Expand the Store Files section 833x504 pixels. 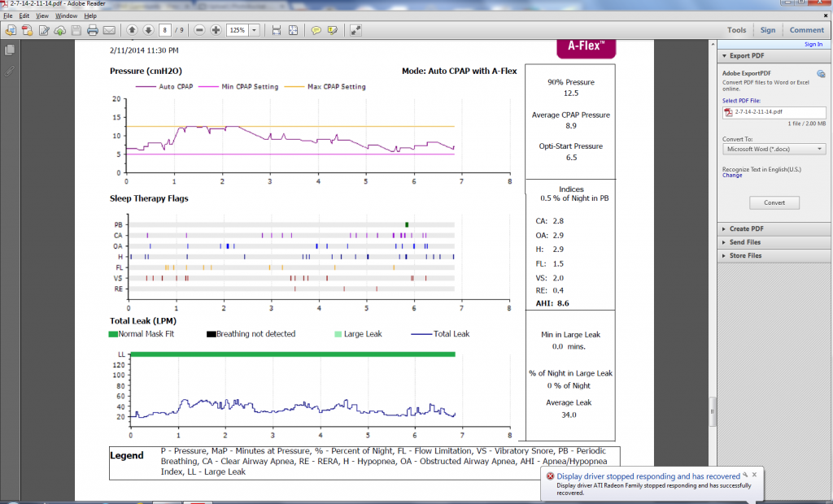pos(724,255)
